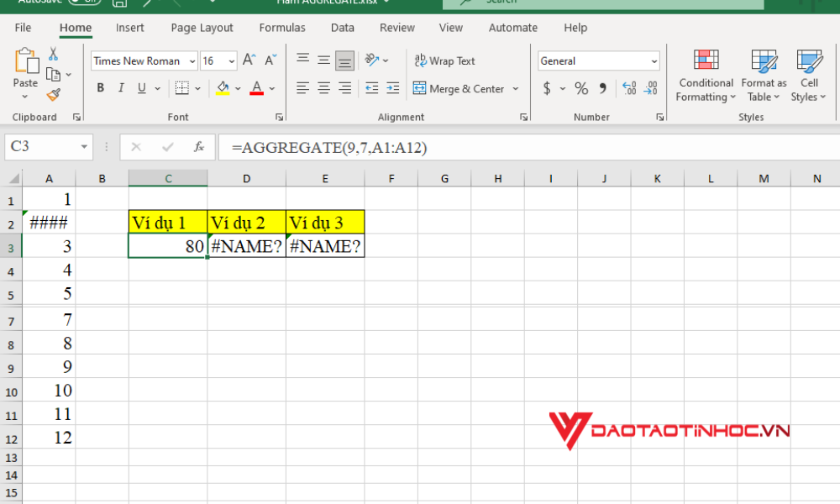Select the Accounting Number Format dollar icon
Viewport: 840px width, 504px height.
pyautogui.click(x=547, y=87)
